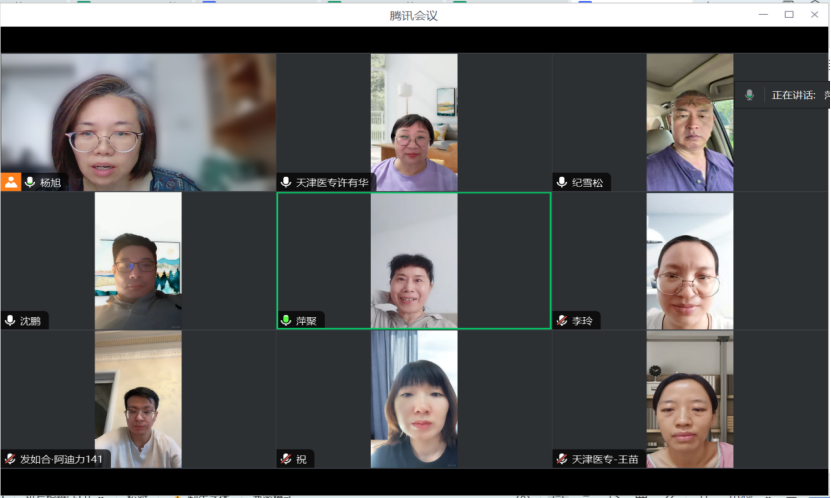Select the video tile of 纪雪松 in car
Image resolution: width=831 pixels, height=498 pixels.
click(689, 120)
